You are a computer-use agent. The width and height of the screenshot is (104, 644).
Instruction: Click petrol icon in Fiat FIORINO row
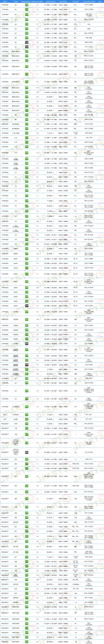[x=27, y=415]
